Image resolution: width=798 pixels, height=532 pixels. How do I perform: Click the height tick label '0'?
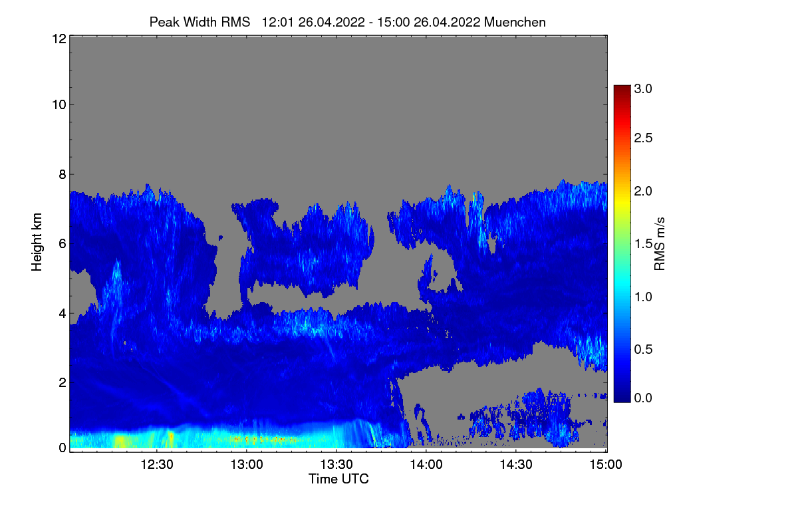click(x=61, y=448)
